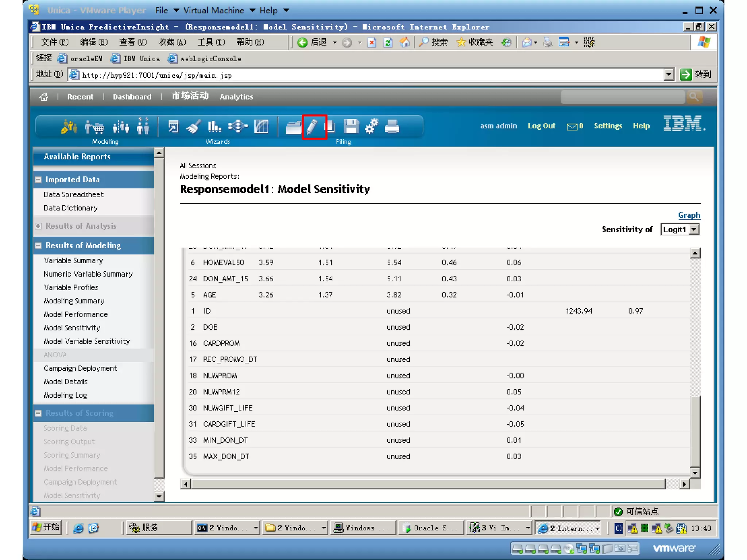747x560 pixels.
Task: Click the open folder Filing icon
Action: click(x=293, y=127)
